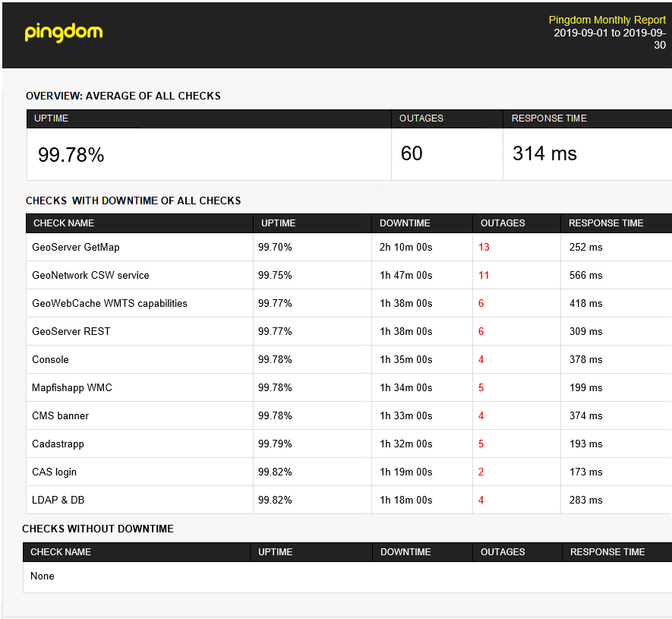672x619 pixels.
Task: Click Cadastrapp downtime 1h 32m 00s
Action: coord(405,444)
